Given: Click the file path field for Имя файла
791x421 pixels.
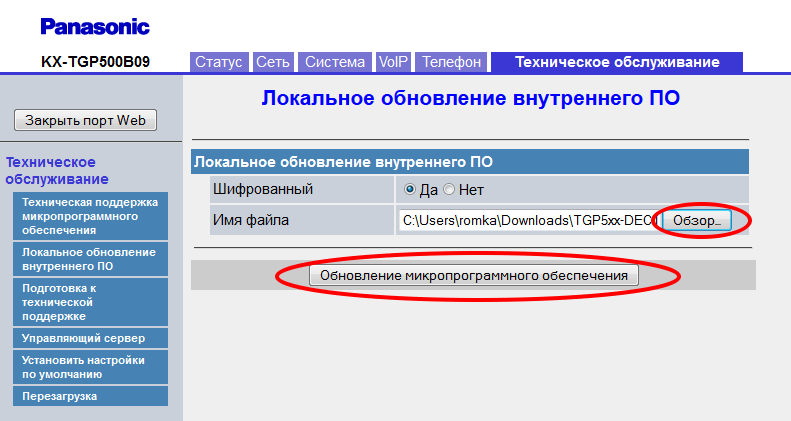Looking at the screenshot, I should click(528, 220).
